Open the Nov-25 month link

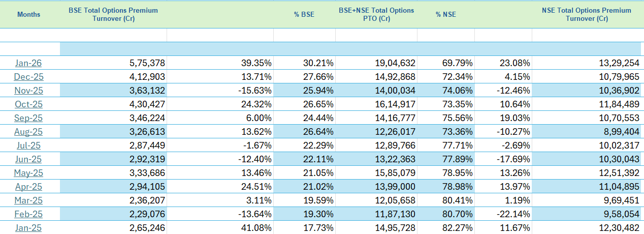28,91
